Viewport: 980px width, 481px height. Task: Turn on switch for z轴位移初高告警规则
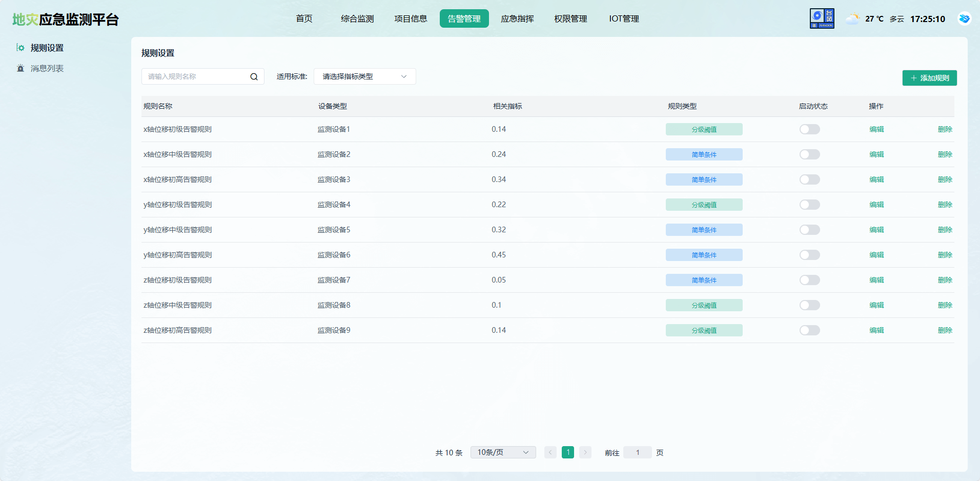(809, 330)
